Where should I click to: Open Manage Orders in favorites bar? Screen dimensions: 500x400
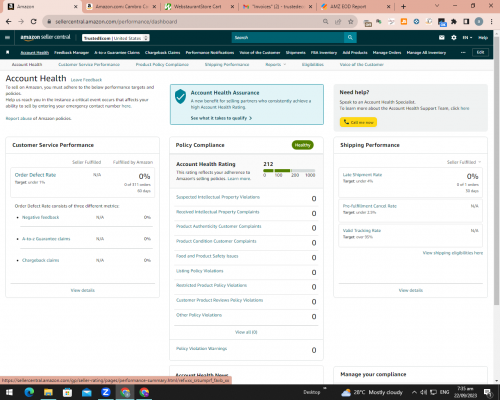(387, 52)
